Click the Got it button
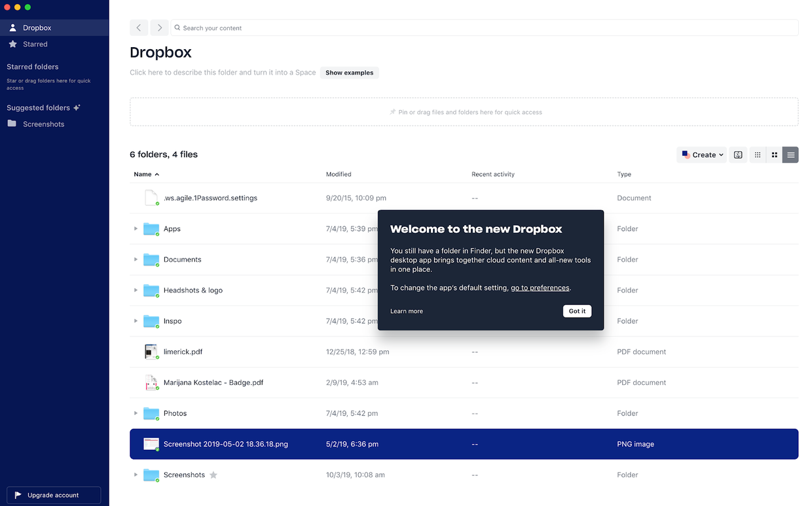 [x=577, y=311]
